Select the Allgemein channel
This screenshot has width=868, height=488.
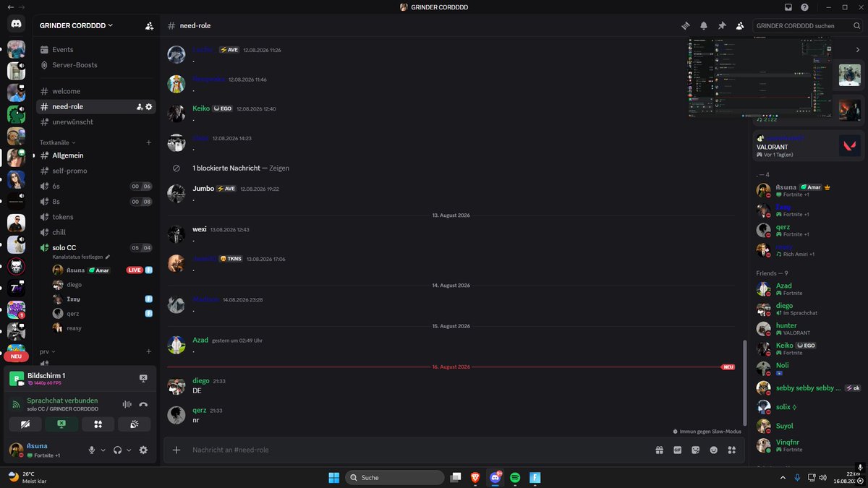click(x=96, y=155)
